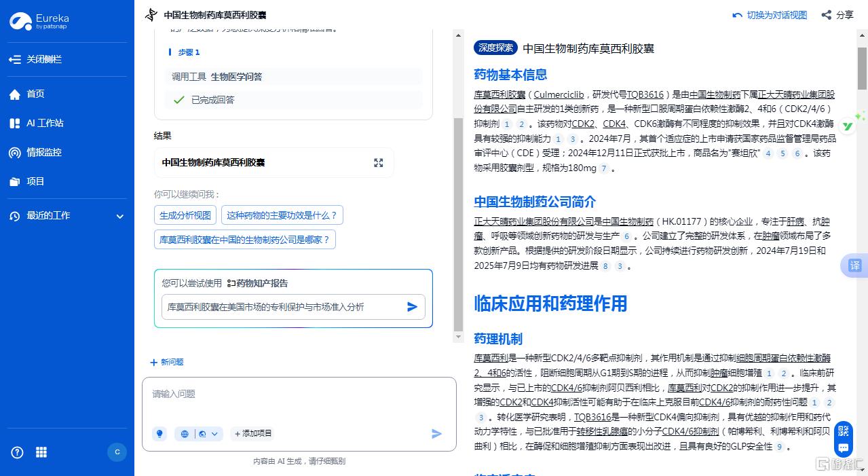Click the 中国生物制药公司简介 heading

click(x=535, y=202)
